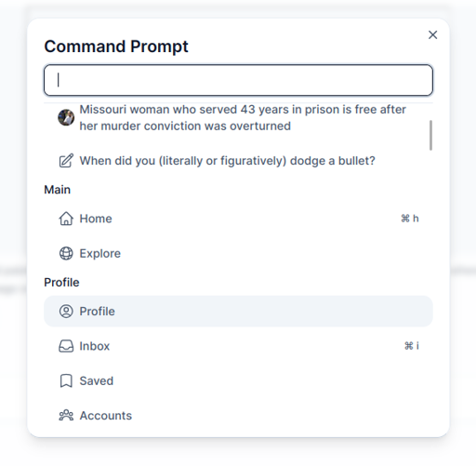
Task: Click the pencil edit icon beside bullet question
Action: pos(66,161)
